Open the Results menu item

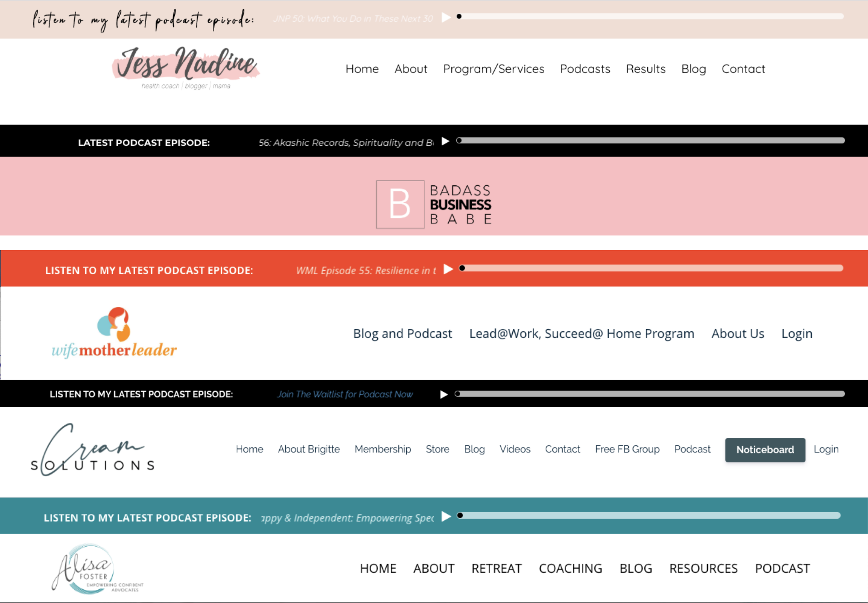tap(646, 69)
